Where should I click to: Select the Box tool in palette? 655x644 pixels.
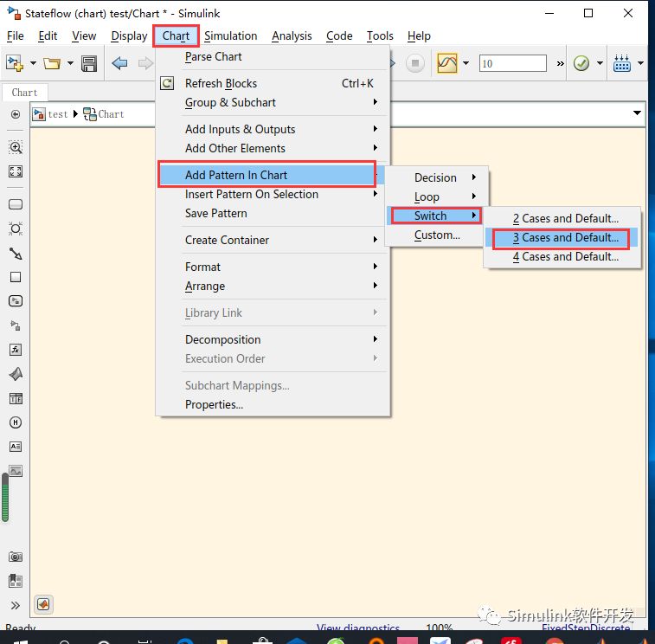(x=16, y=277)
